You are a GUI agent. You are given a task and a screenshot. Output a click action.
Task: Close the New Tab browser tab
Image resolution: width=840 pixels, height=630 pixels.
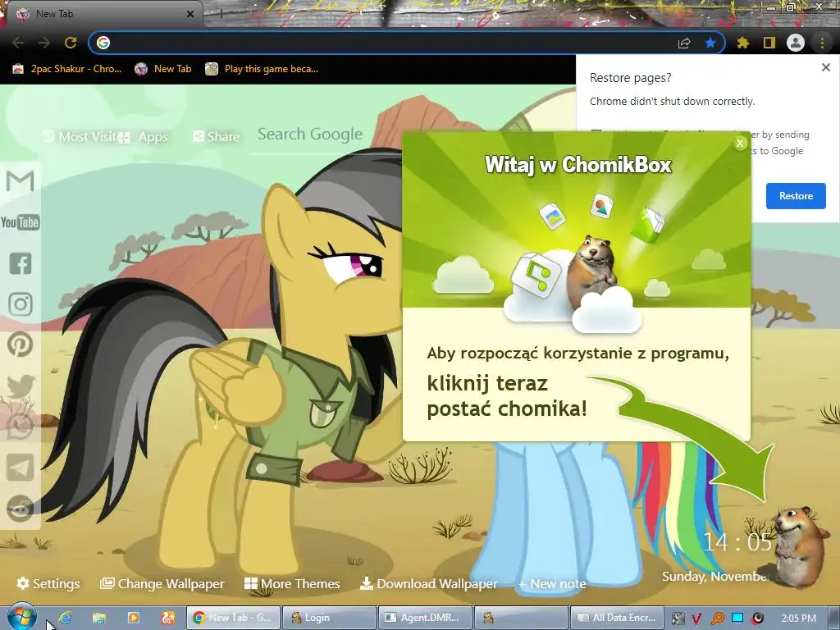point(190,14)
